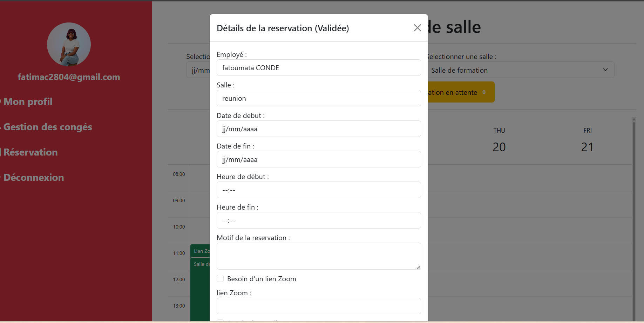Click the fatimac2804@gmail.com email link

(x=69, y=77)
